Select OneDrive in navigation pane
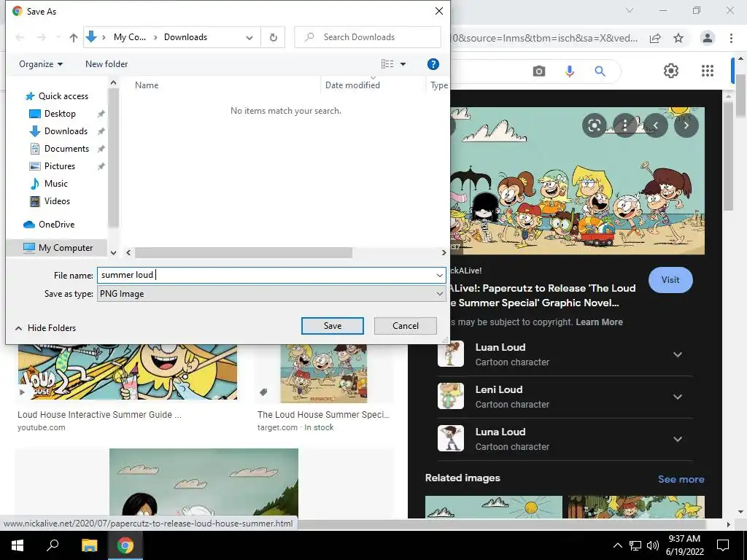This screenshot has width=747, height=560. point(56,225)
